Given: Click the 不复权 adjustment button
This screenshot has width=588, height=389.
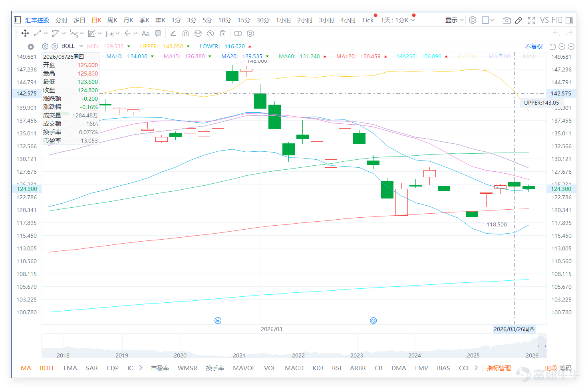Looking at the screenshot, I should pyautogui.click(x=534, y=46).
